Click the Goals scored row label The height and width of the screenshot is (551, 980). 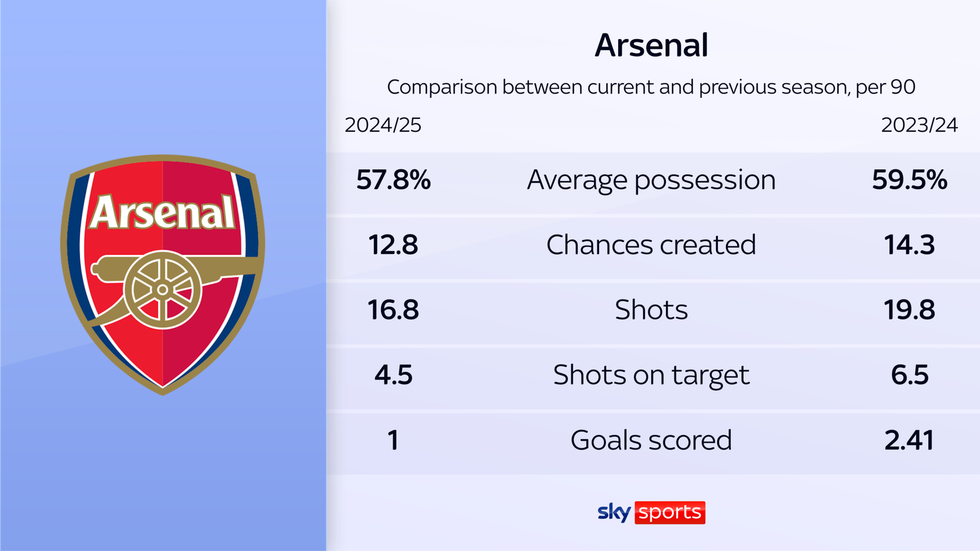click(651, 440)
